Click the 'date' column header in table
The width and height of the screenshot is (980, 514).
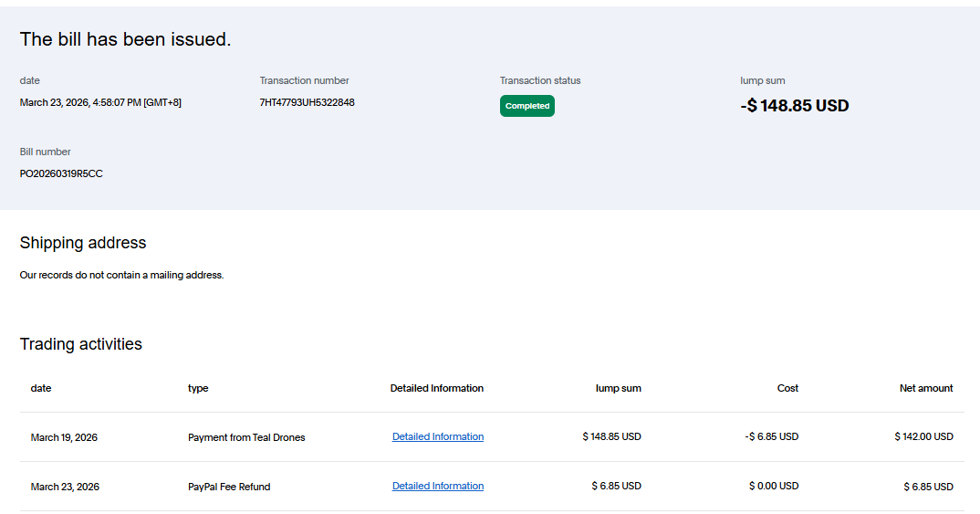click(41, 388)
